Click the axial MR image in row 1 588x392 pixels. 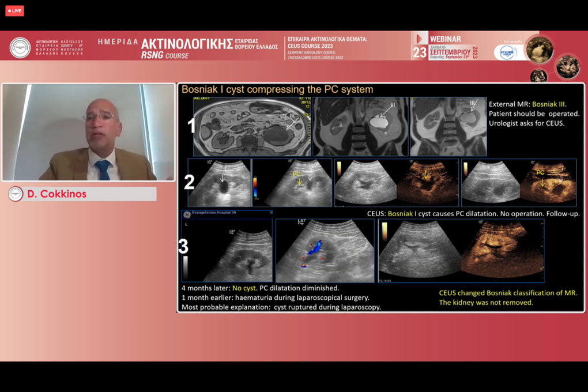coord(251,126)
